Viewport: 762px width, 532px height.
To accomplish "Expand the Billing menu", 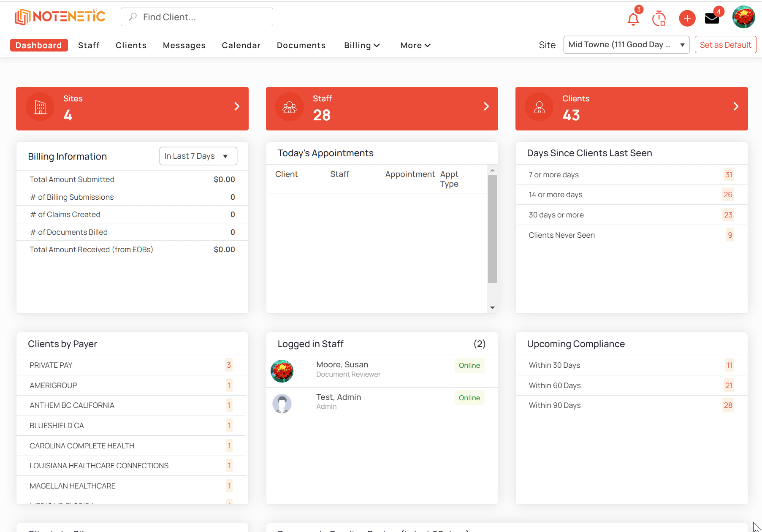I will pyautogui.click(x=362, y=45).
